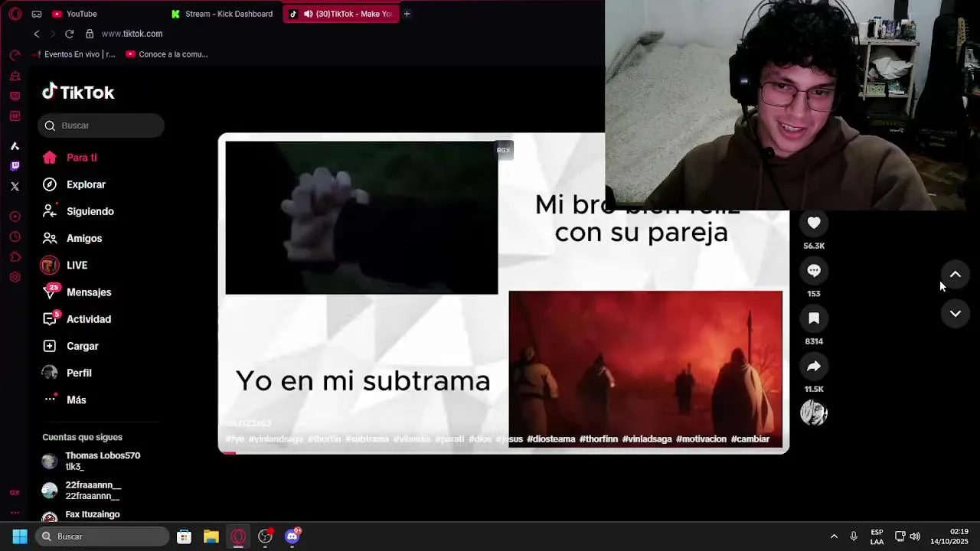Open the LIVE section
Image resolution: width=980 pixels, height=551 pixels.
coord(65,266)
